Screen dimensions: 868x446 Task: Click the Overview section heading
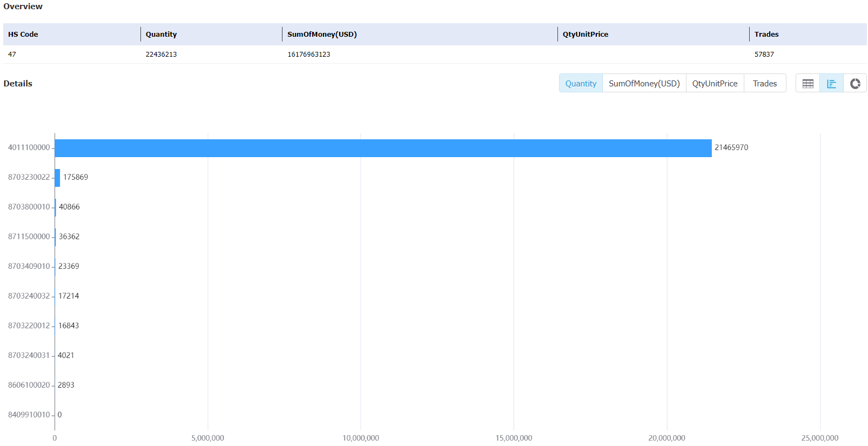click(23, 6)
